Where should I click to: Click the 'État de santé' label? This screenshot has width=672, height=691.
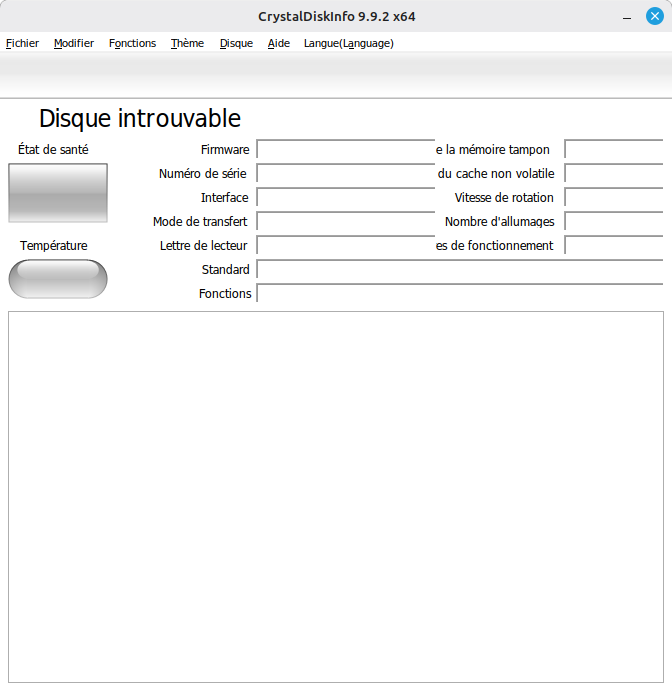point(53,149)
